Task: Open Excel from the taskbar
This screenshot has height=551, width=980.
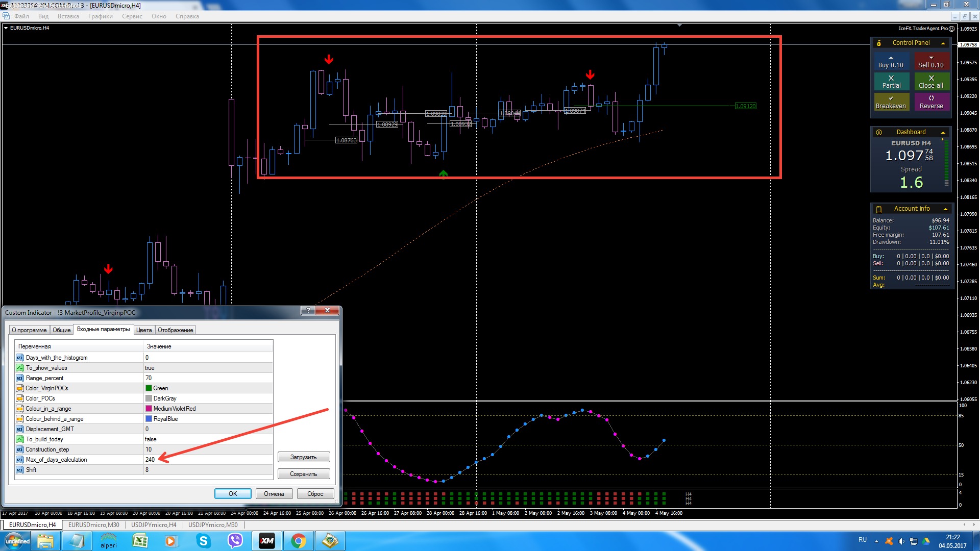Action: [140, 541]
